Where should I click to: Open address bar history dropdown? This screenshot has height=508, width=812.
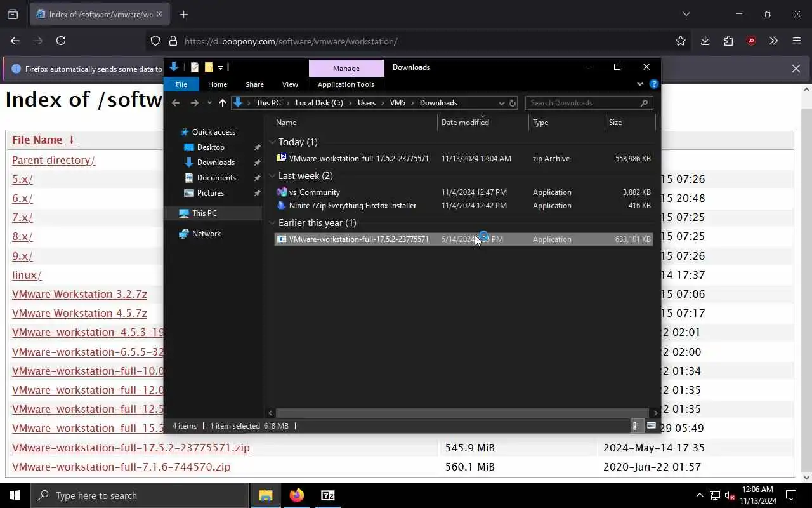pyautogui.click(x=501, y=103)
